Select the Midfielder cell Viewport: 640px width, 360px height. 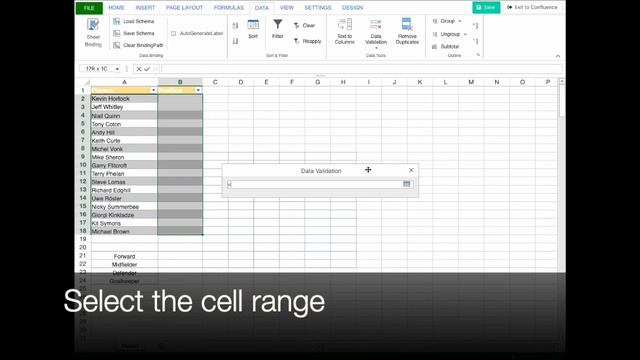pyautogui.click(x=124, y=264)
